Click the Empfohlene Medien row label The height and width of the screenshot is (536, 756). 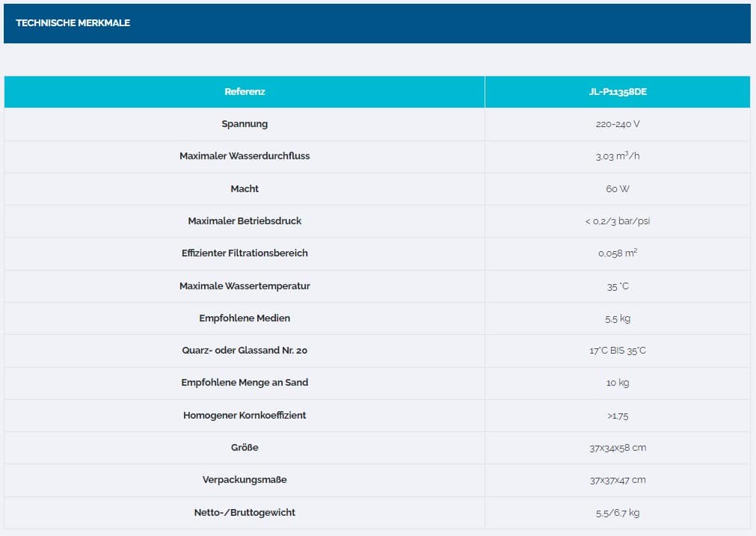tap(245, 318)
